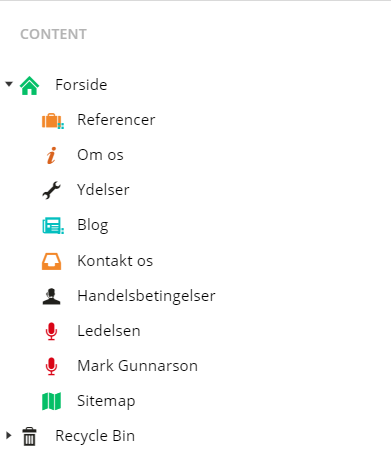
Task: Click the wrench icon beside Ydelser
Action: 51,190
